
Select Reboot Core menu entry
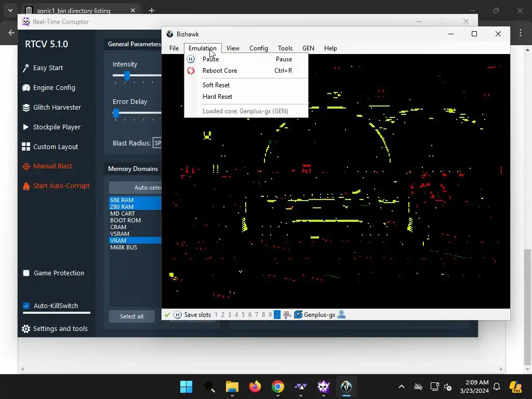click(x=246, y=71)
